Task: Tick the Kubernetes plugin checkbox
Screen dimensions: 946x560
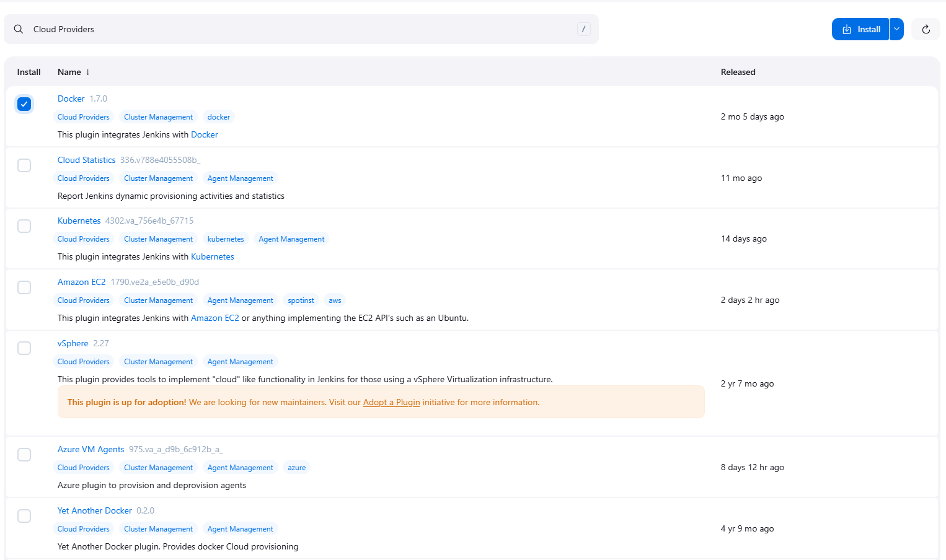Action: (x=24, y=226)
